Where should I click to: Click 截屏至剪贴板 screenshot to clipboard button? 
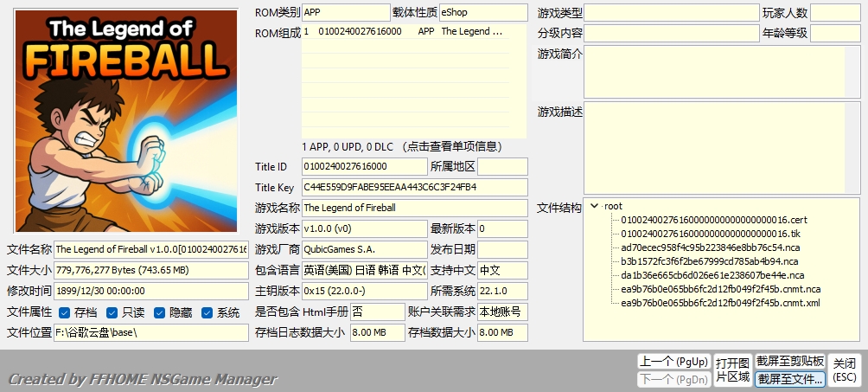(x=790, y=362)
